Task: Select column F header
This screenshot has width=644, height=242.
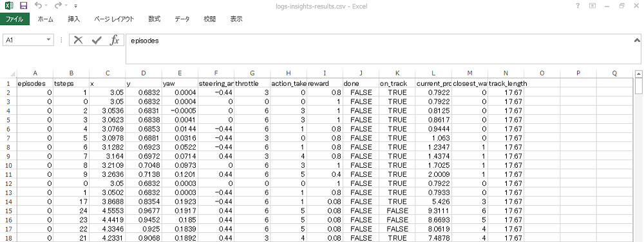Action: [216, 74]
